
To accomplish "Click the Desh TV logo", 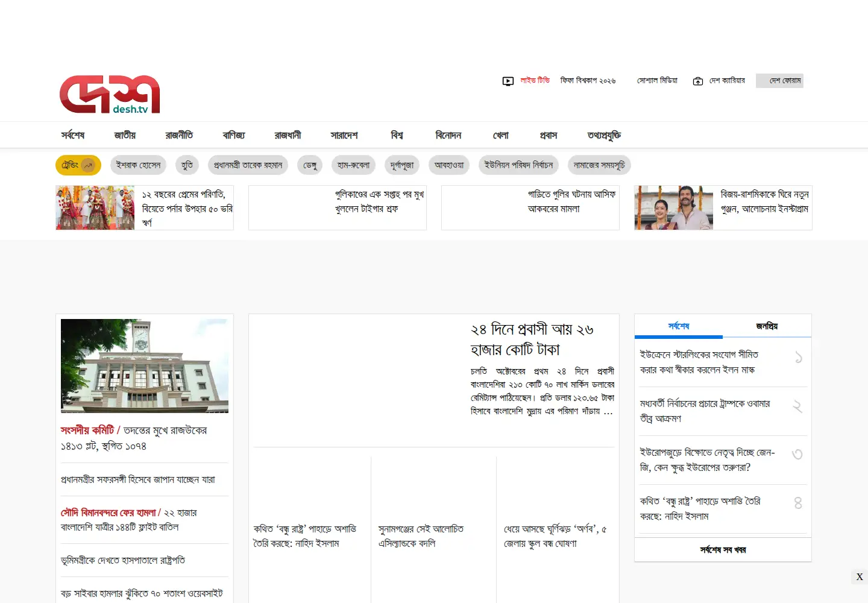I will pos(110,94).
